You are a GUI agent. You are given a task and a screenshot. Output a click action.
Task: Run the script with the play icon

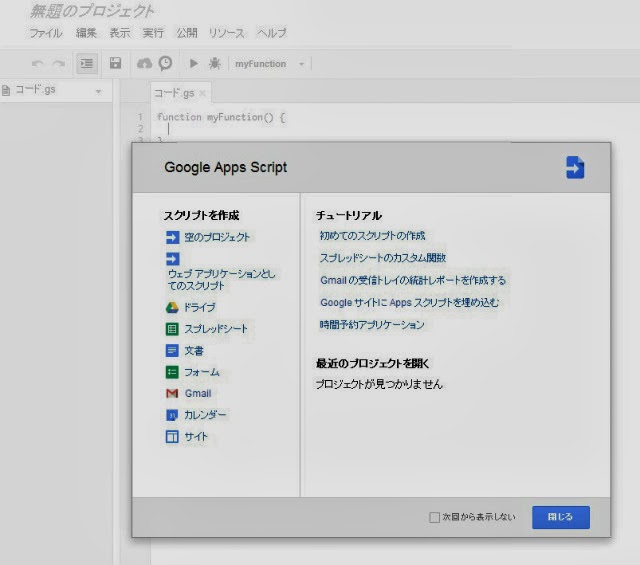(193, 63)
